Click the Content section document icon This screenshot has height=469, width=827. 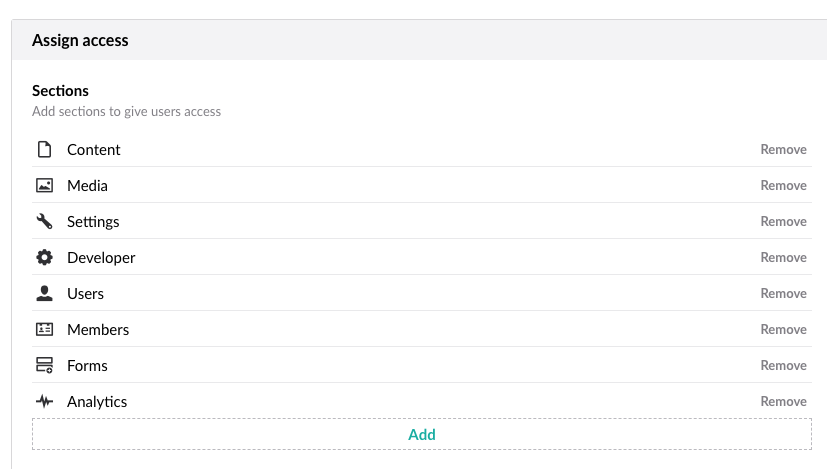pos(44,149)
